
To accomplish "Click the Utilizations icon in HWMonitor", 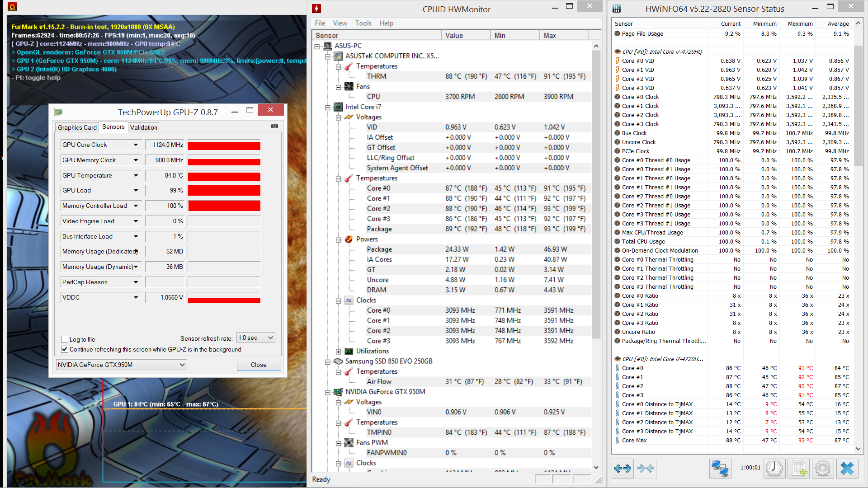I will click(349, 351).
